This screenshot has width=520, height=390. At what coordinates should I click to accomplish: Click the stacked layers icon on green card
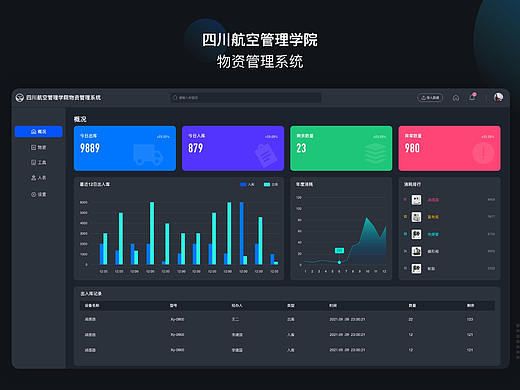pos(375,153)
